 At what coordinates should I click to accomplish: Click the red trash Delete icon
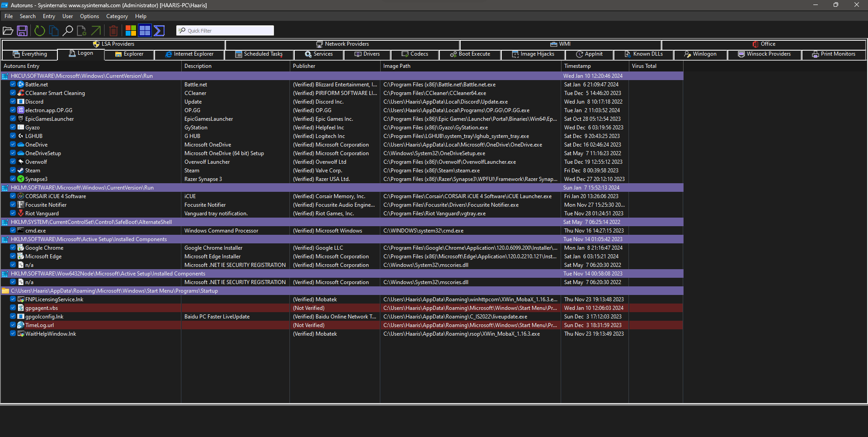(x=113, y=31)
